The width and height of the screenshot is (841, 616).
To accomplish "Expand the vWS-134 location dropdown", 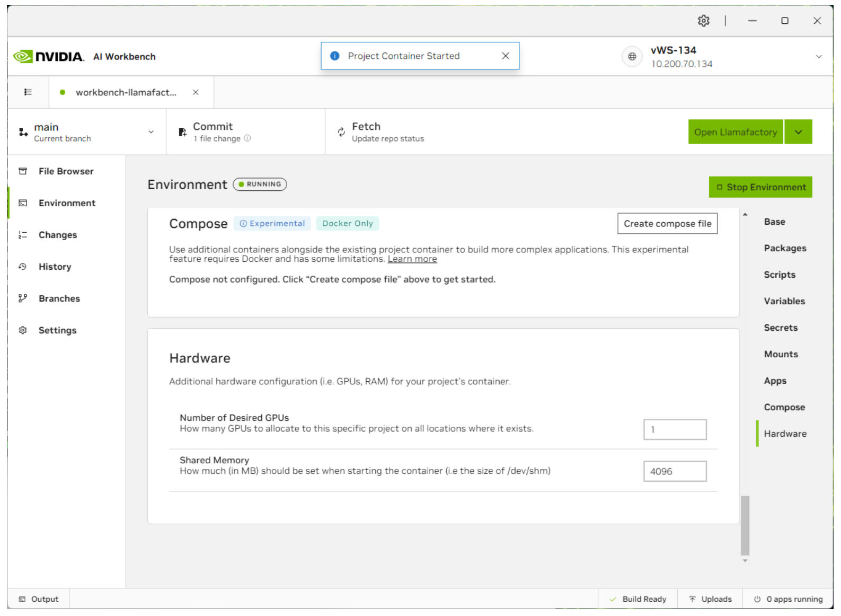I will (818, 57).
